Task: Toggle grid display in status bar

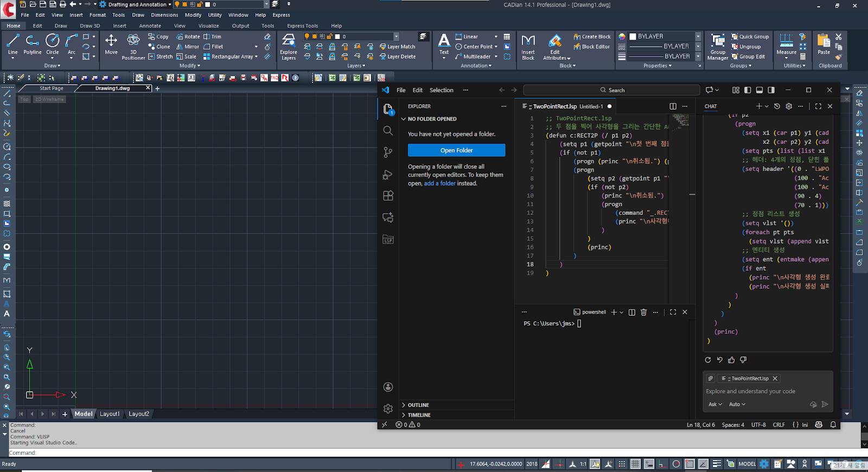Action: click(635, 464)
